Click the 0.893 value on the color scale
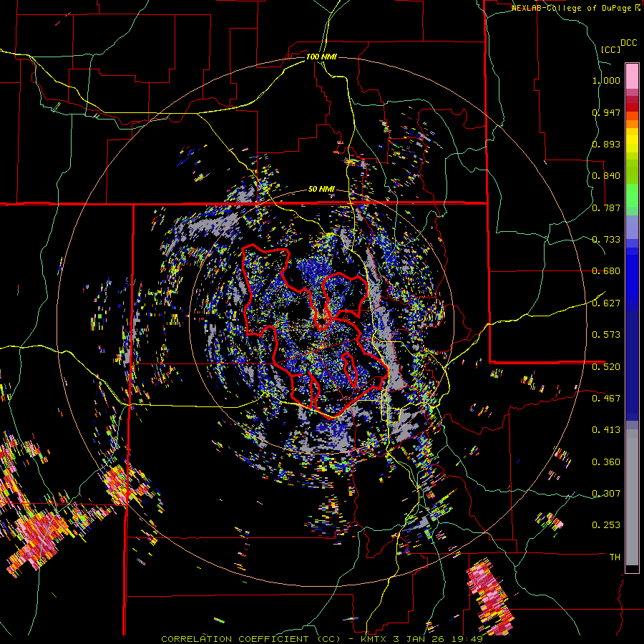 pyautogui.click(x=606, y=144)
